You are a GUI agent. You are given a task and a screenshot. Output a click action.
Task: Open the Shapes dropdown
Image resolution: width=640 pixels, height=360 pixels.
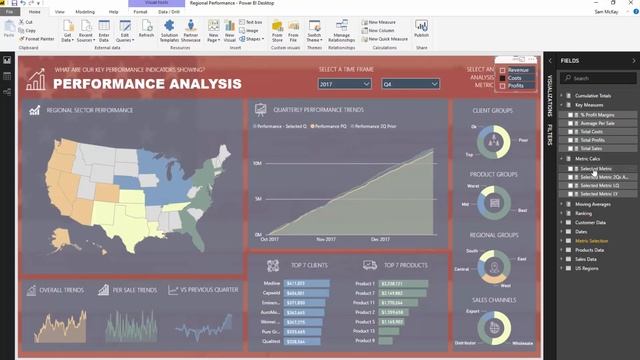251,39
